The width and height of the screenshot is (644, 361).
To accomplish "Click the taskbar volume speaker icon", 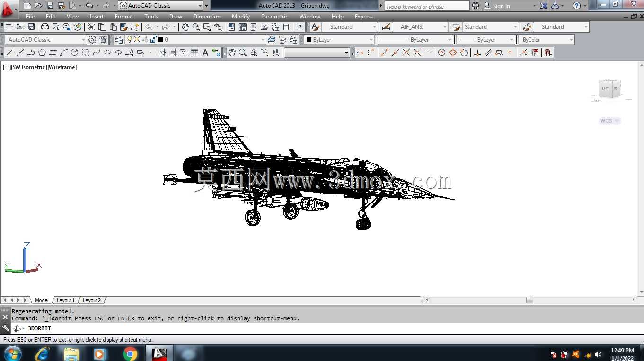I will click(x=598, y=354).
